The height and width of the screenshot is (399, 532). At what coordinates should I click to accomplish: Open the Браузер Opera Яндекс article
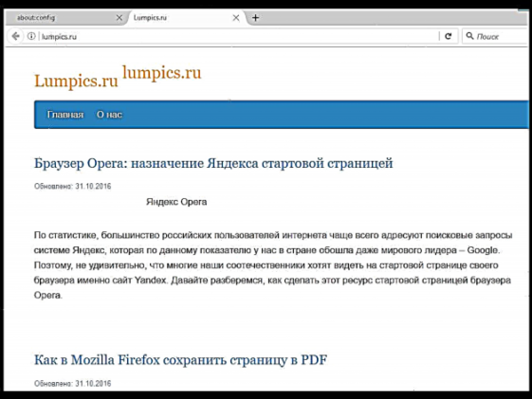pyautogui.click(x=213, y=163)
